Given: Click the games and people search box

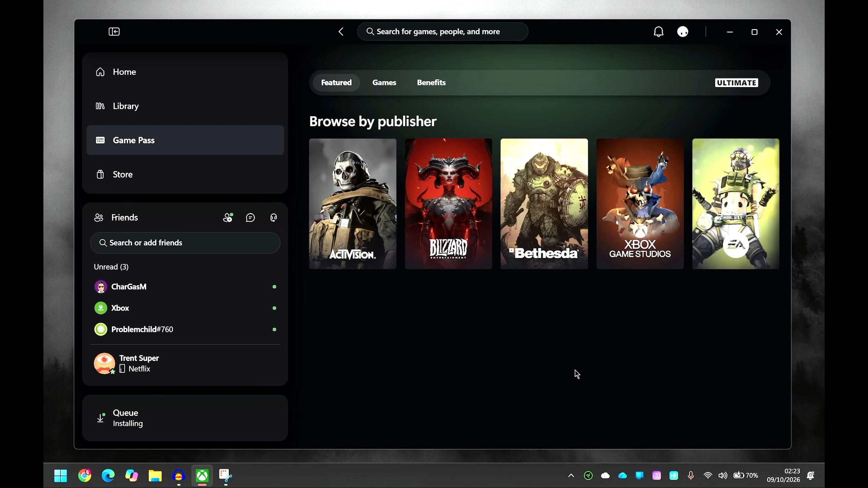Looking at the screenshot, I should click(x=443, y=32).
